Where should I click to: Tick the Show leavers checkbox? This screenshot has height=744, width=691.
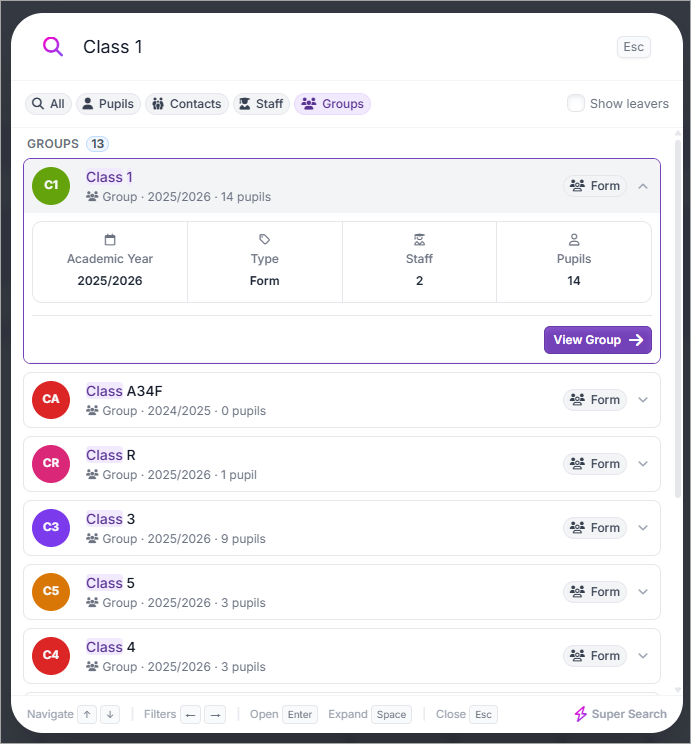tap(576, 103)
